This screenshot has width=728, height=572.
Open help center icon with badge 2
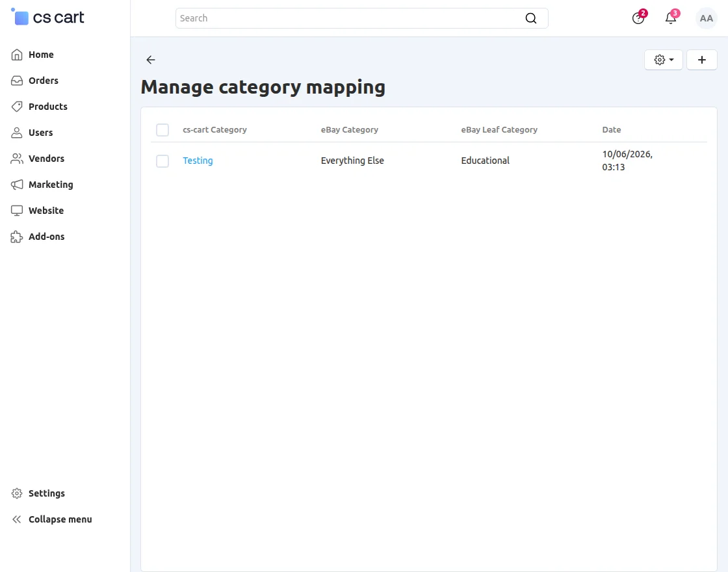638,18
